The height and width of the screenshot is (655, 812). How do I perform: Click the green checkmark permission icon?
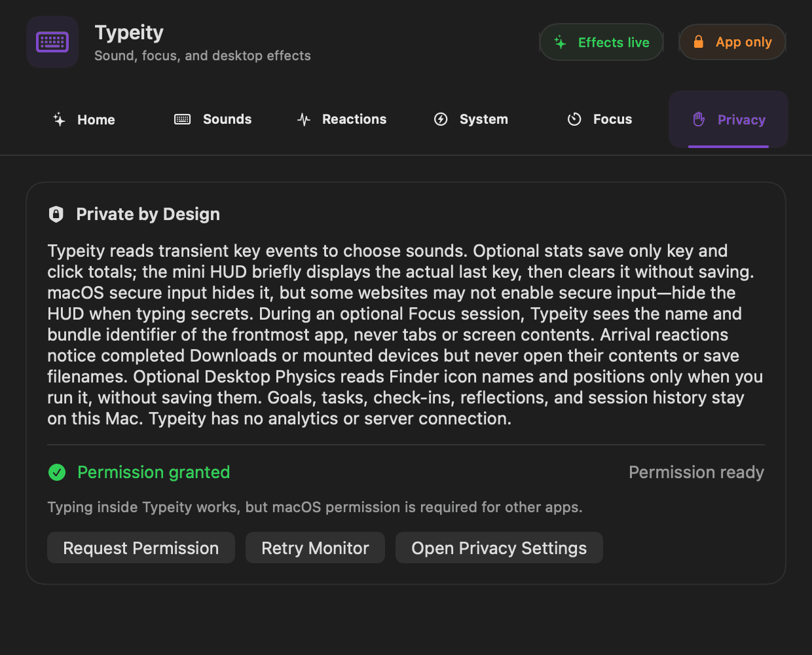click(x=57, y=472)
